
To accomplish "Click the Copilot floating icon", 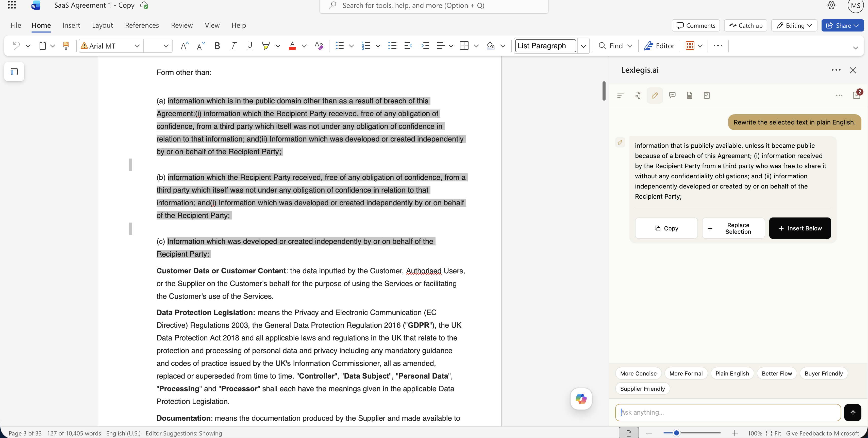I will coord(581,399).
